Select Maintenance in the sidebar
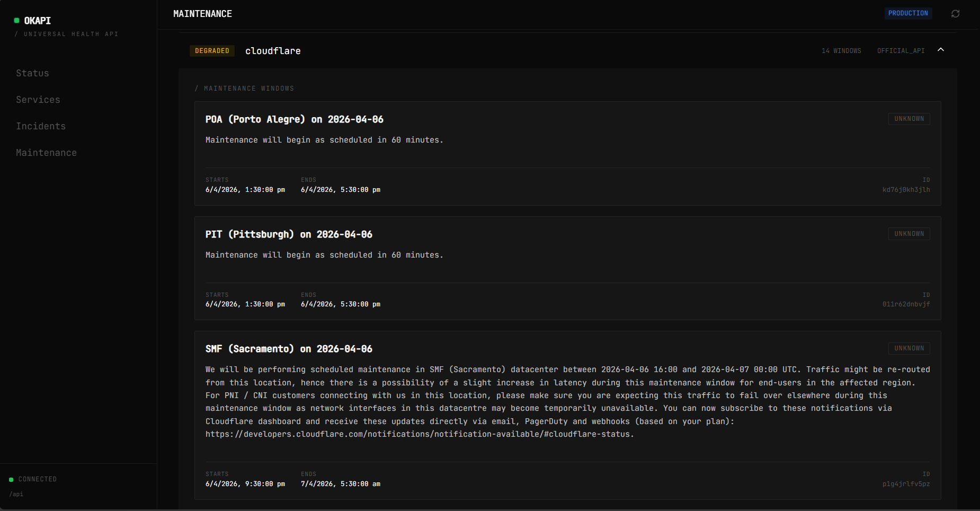Screen dimensions: 980x511 (46, 153)
